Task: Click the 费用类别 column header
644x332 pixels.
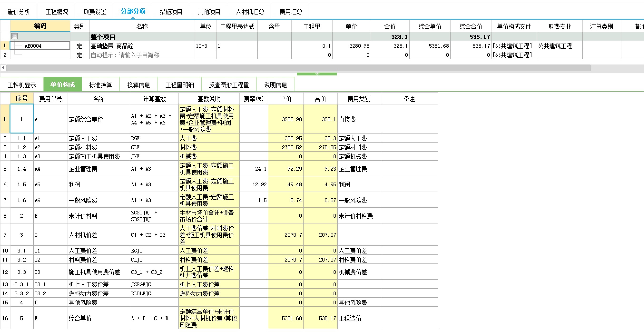Action: [x=359, y=99]
